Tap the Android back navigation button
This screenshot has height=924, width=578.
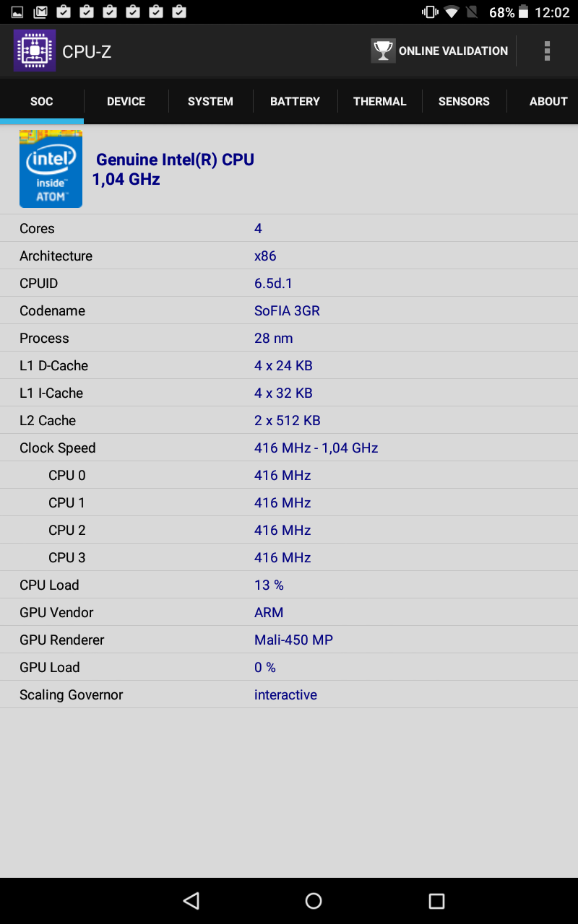191,900
